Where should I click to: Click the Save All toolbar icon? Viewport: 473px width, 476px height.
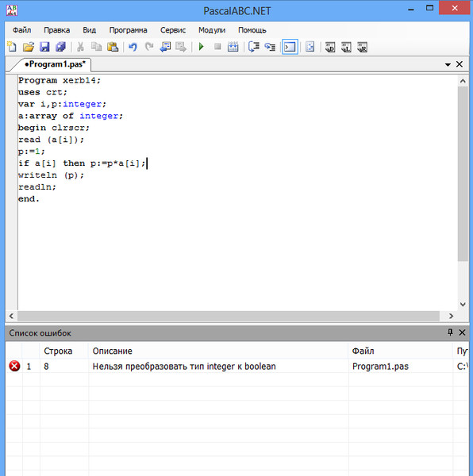61,47
